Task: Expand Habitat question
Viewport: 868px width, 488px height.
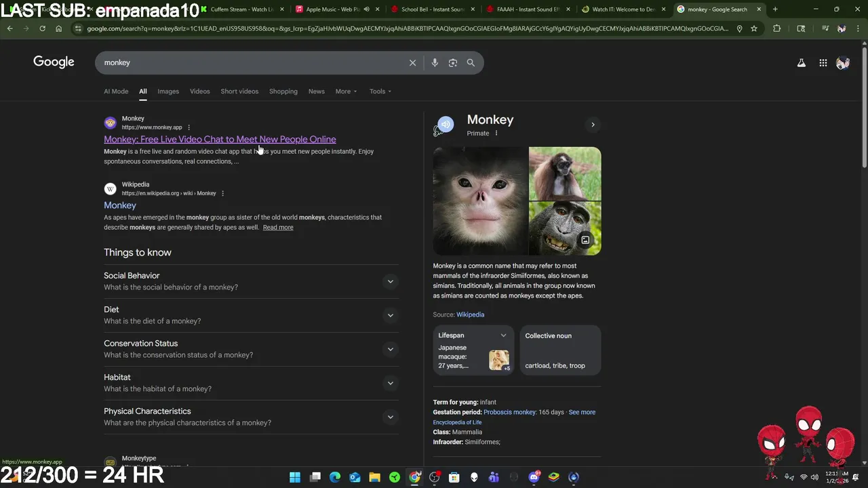Action: (390, 383)
